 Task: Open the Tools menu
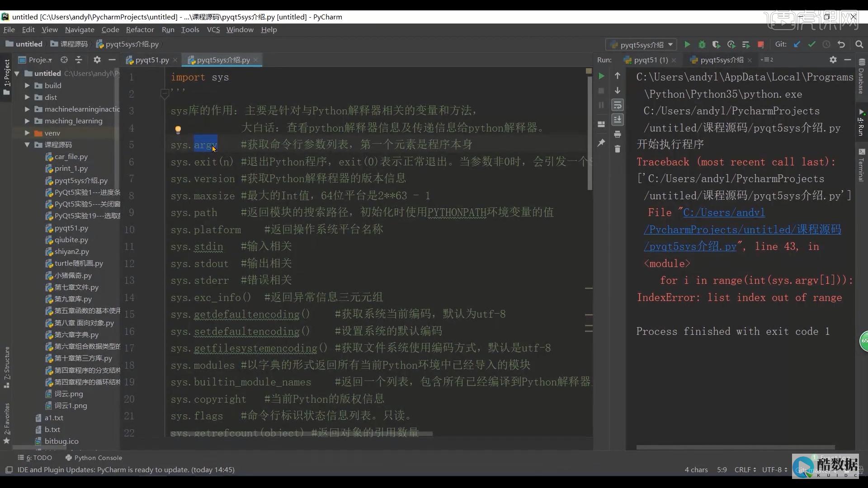click(190, 29)
